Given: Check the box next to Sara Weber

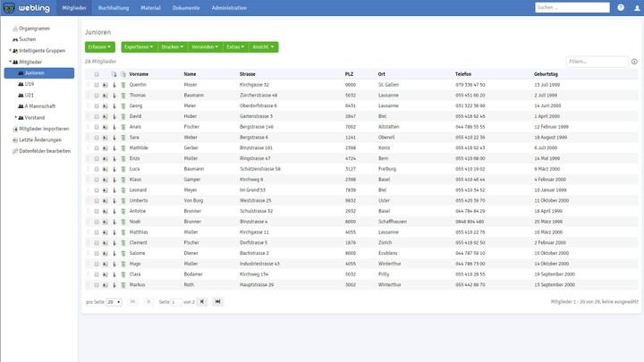Looking at the screenshot, I should [x=97, y=138].
